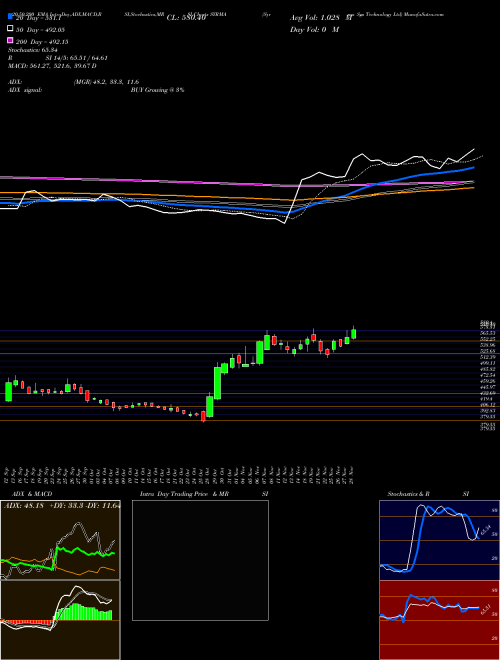Click the 512.39 price axis label
This screenshot has height=660, width=500.
click(487, 357)
